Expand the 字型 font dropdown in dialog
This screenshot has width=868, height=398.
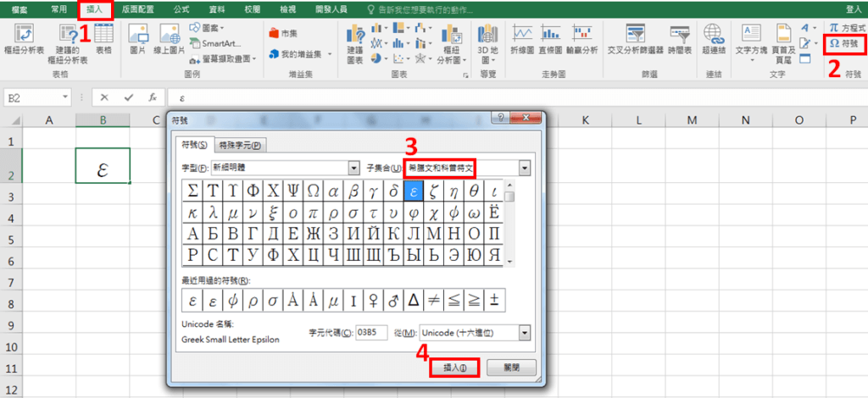[x=354, y=169]
